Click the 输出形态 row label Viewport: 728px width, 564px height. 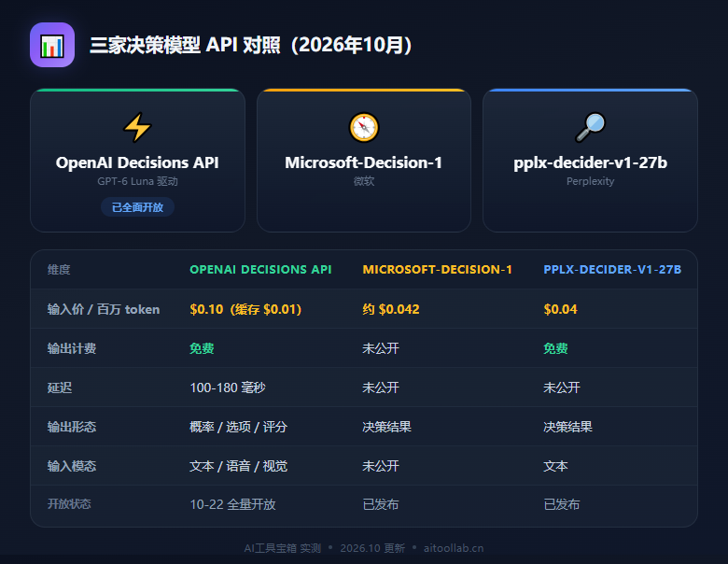[x=72, y=427]
